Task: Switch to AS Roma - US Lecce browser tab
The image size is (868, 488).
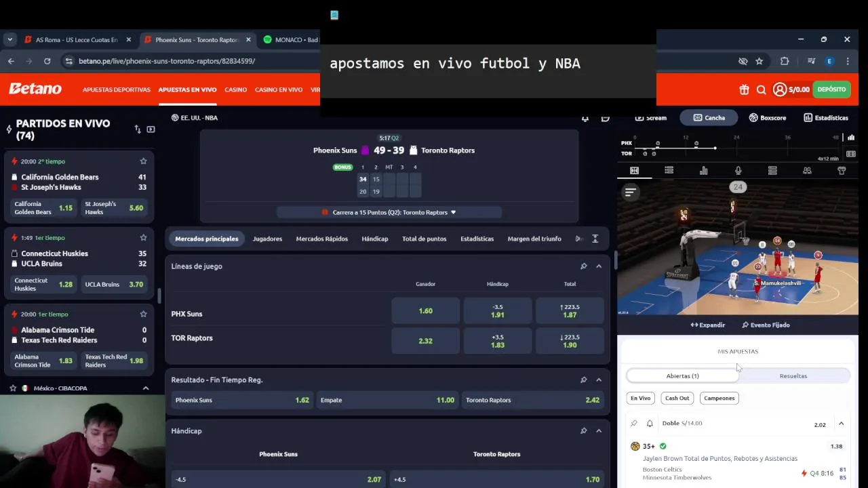Action: tap(76, 40)
